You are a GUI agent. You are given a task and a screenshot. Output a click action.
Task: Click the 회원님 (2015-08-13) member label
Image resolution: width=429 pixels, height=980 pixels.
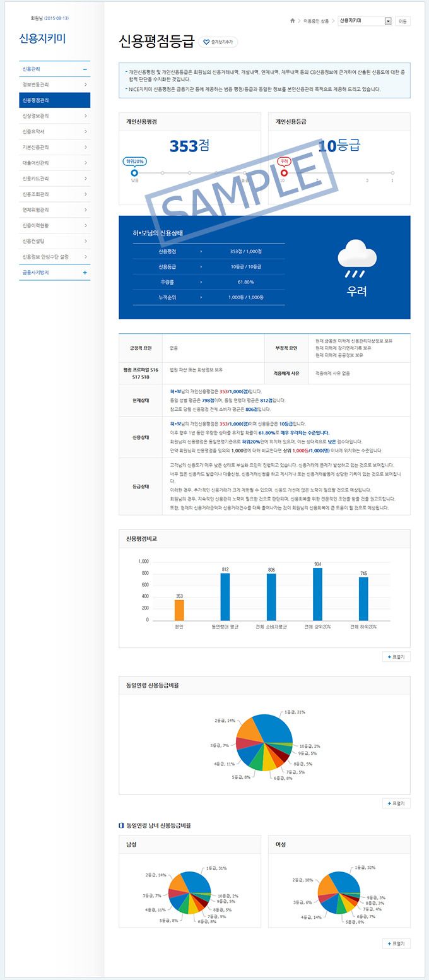(x=50, y=18)
